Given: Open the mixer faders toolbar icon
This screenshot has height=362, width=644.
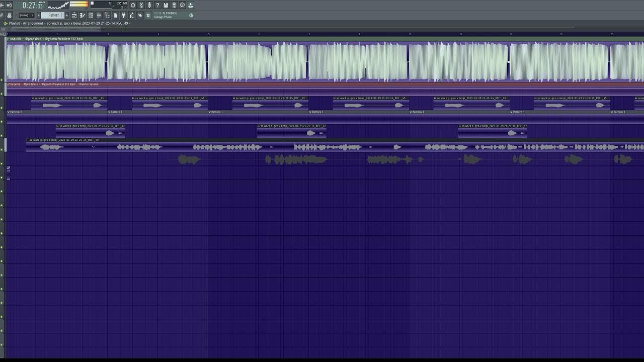Looking at the screenshot, I should [x=99, y=15].
